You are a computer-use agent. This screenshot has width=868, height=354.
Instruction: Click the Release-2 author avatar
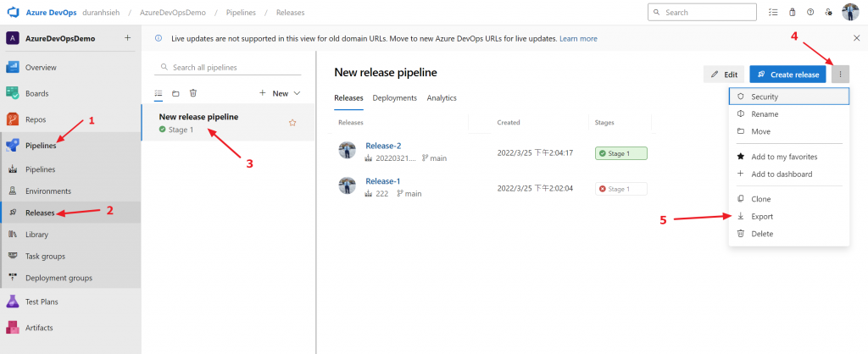click(x=347, y=151)
